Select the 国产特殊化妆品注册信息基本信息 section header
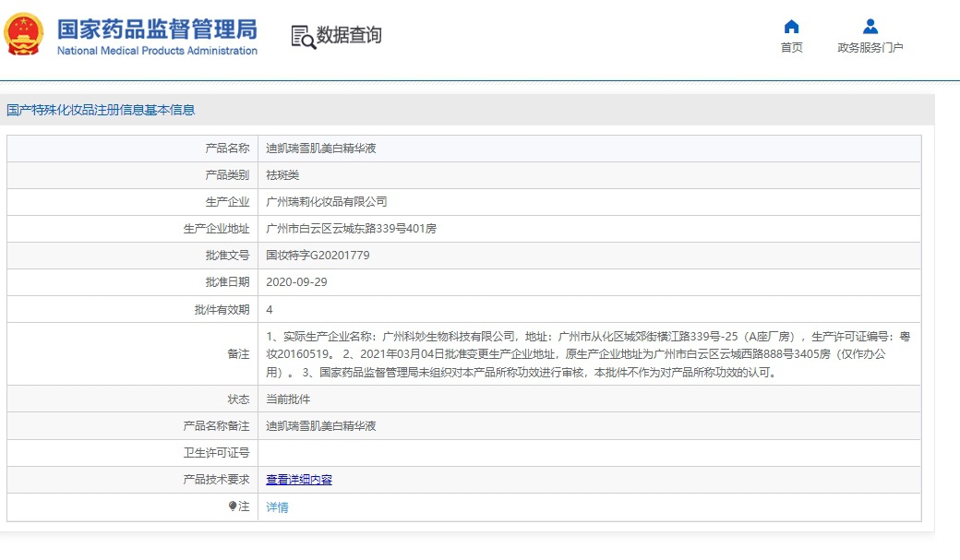This screenshot has width=960, height=560. click(x=102, y=110)
